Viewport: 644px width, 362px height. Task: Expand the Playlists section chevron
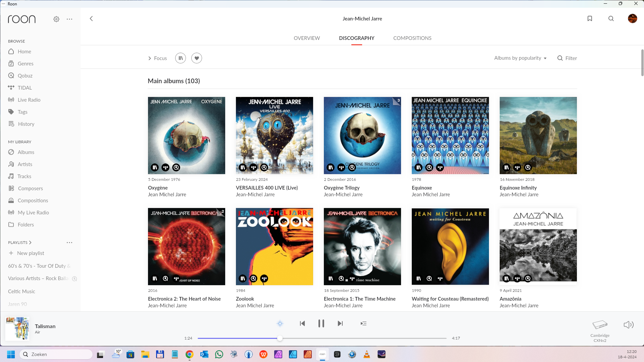[30, 242]
